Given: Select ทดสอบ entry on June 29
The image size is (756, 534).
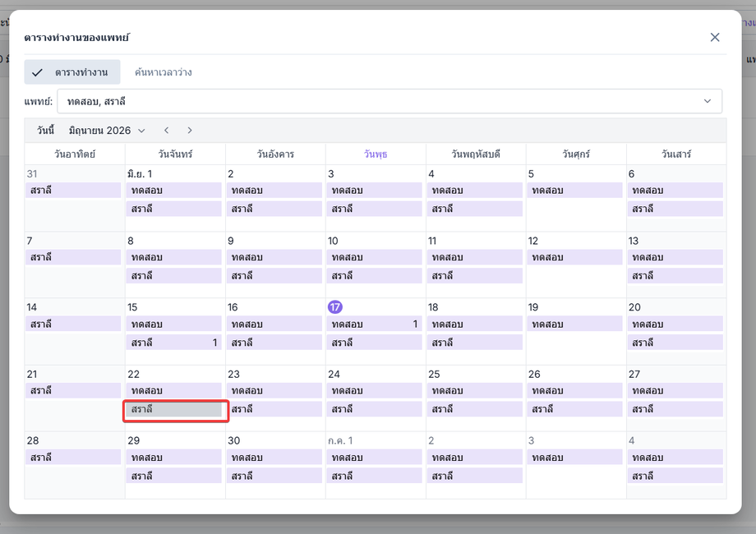Looking at the screenshot, I should tap(173, 457).
